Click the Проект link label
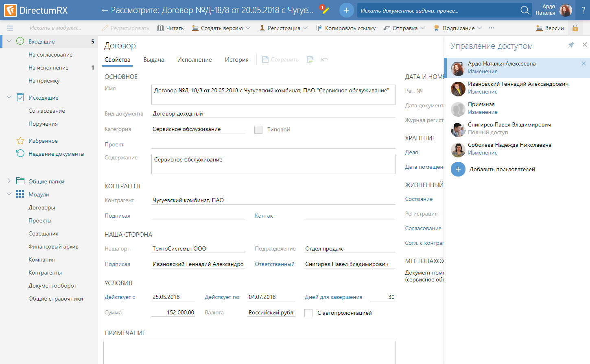The image size is (590, 364). 114,144
